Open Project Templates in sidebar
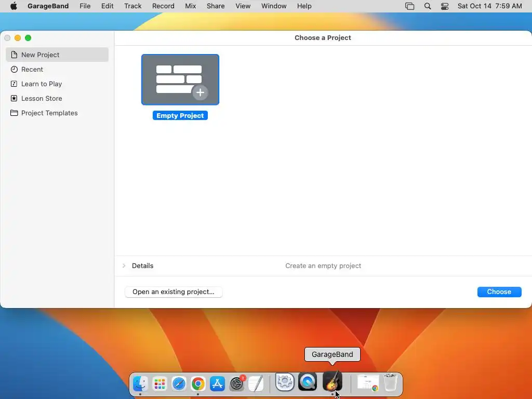Viewport: 532px width, 399px height. coord(57,113)
